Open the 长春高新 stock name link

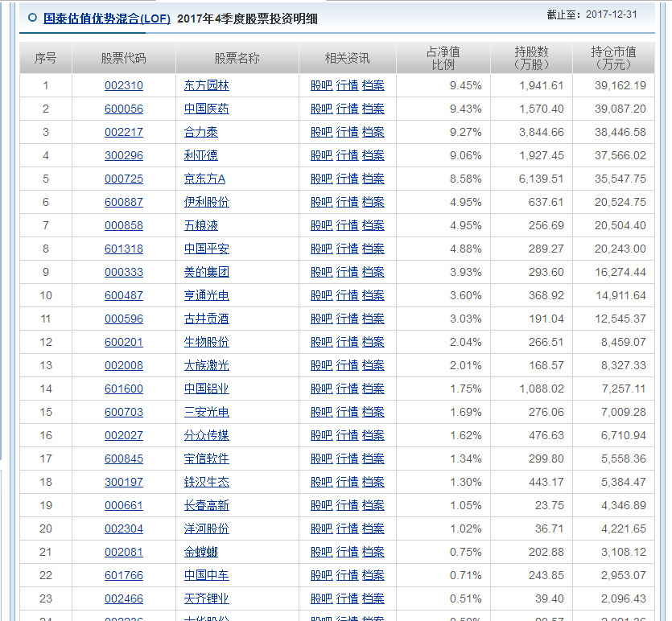tap(207, 506)
